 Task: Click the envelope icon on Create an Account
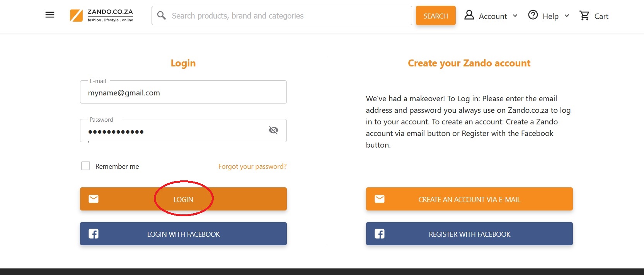tap(380, 199)
